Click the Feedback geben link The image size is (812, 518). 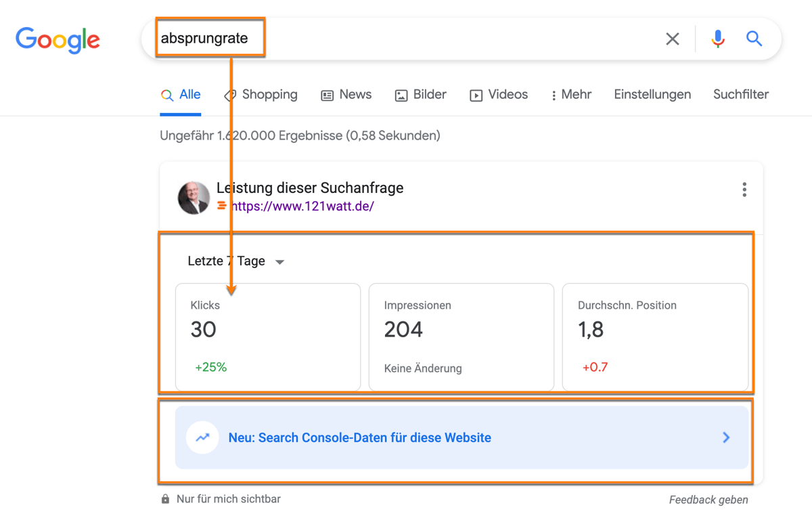(708, 499)
